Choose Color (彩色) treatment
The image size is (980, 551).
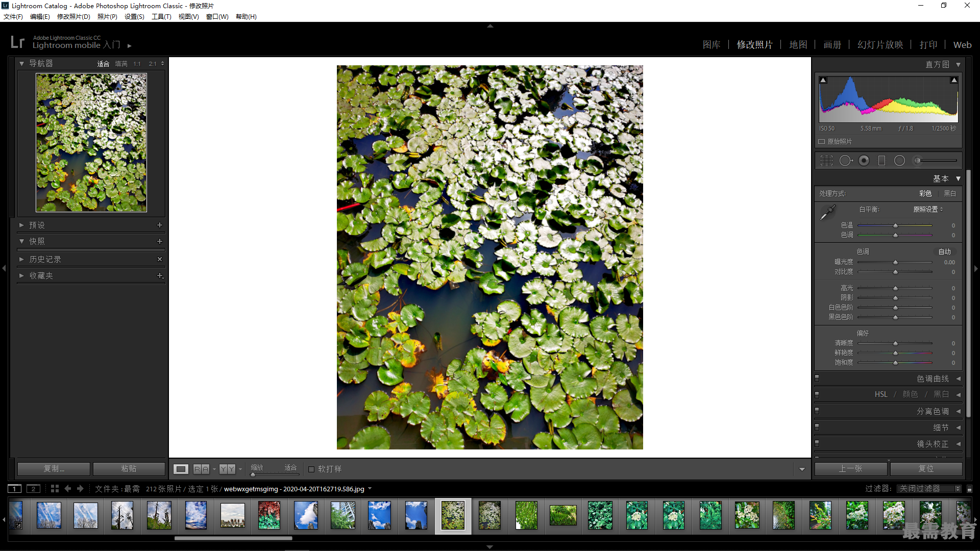(925, 193)
